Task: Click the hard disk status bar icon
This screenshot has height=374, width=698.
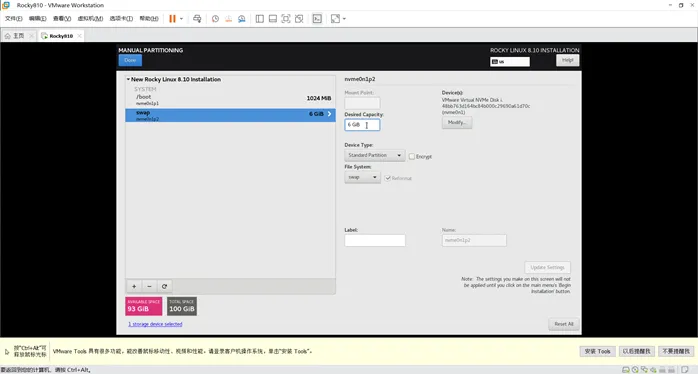Action: click(x=625, y=370)
